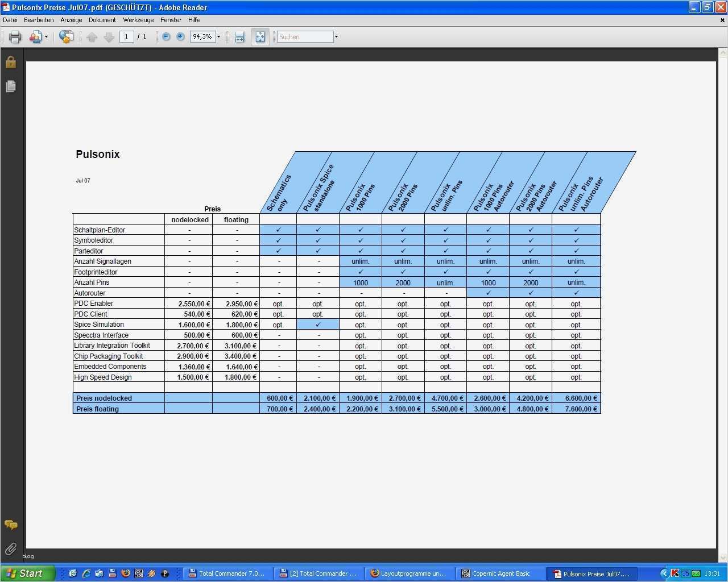Open the Comments panel speech-bubble icon

point(11,525)
